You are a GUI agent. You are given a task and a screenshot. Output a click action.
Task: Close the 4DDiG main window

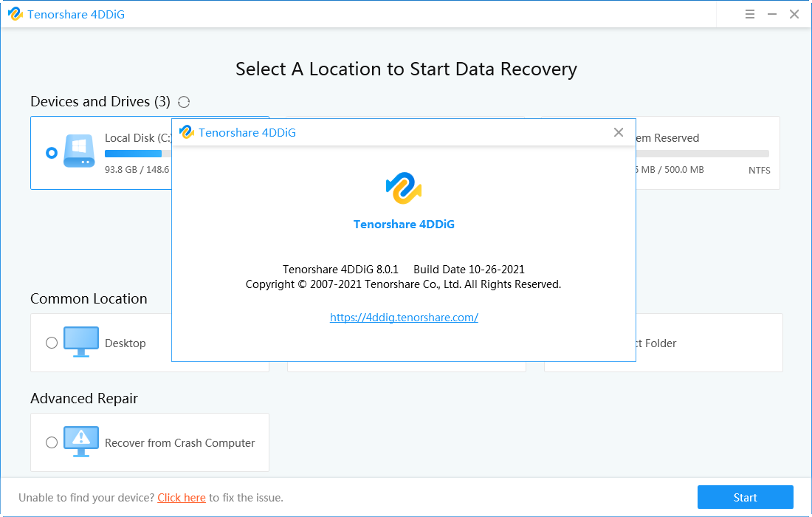click(794, 15)
